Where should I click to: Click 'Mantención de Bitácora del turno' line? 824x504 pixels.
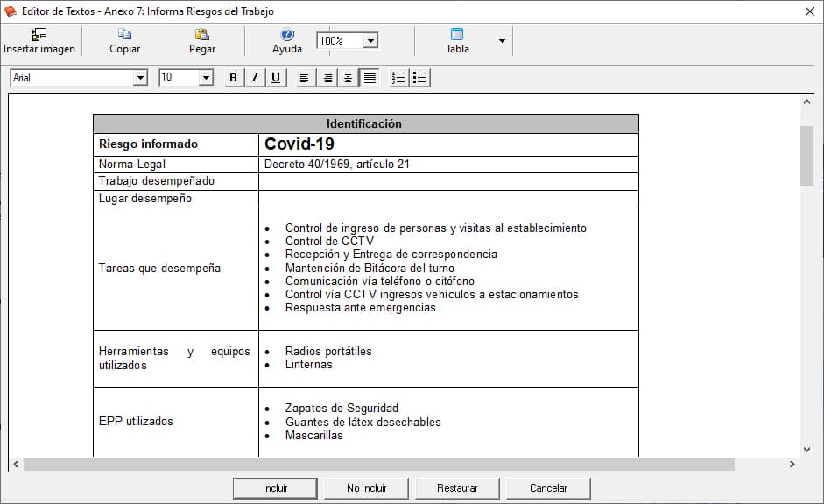pyautogui.click(x=370, y=268)
